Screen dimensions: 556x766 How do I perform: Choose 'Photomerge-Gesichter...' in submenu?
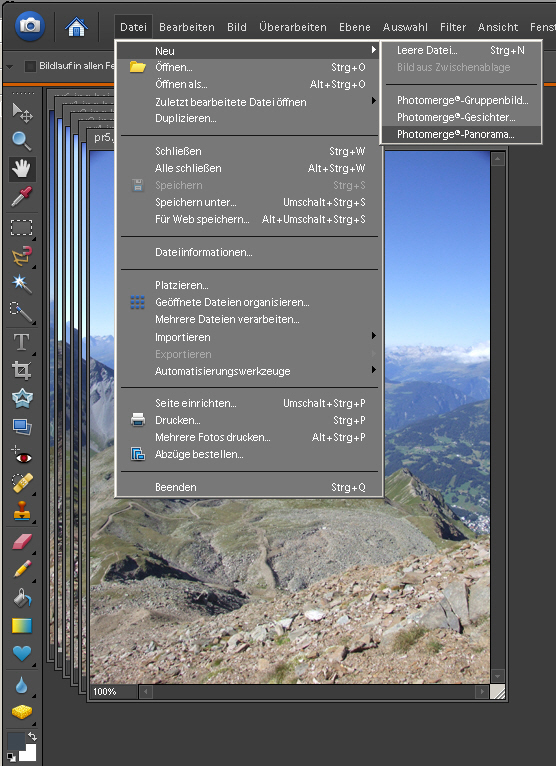461,117
